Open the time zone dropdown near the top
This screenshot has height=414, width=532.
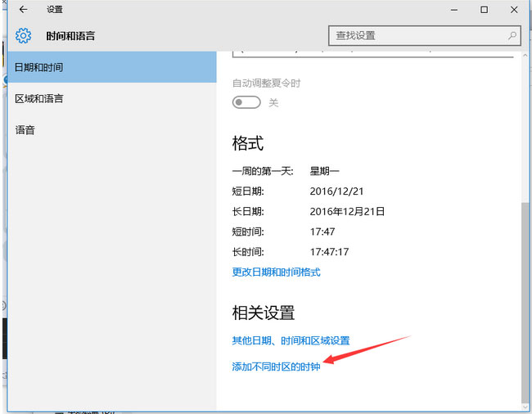point(373,54)
